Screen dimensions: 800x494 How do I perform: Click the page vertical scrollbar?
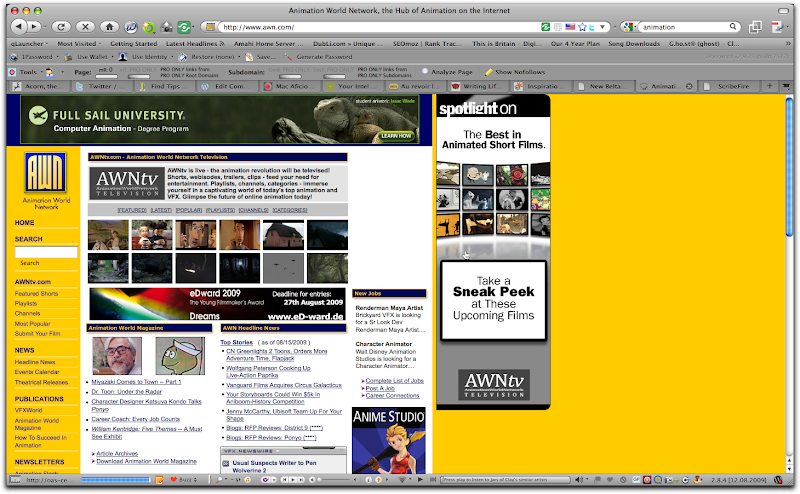[789, 166]
